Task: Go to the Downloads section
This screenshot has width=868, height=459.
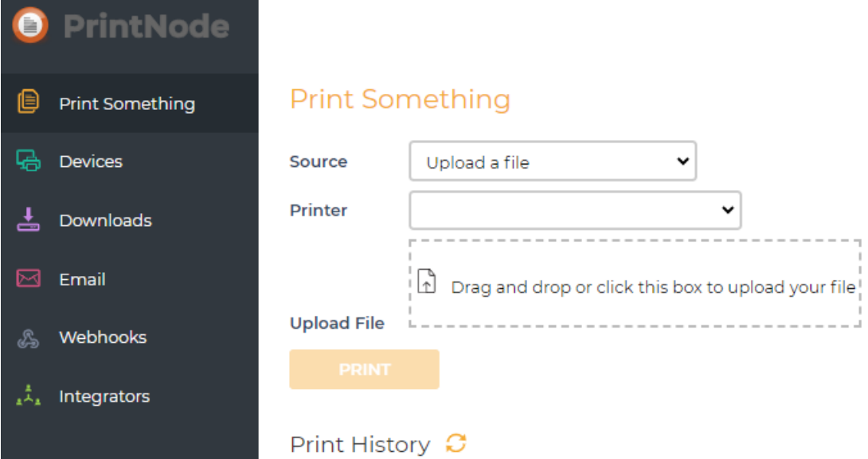Action: coord(105,220)
